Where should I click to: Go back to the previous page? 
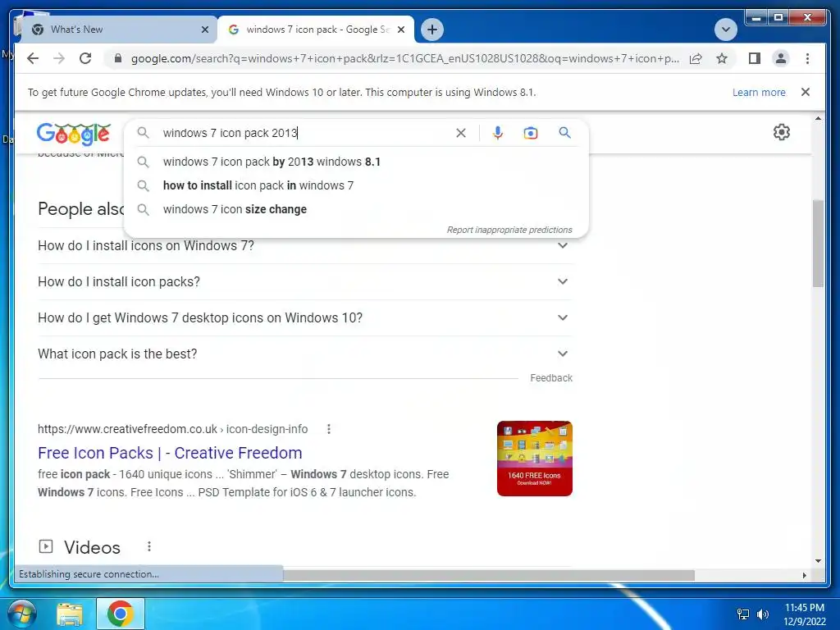(33, 58)
